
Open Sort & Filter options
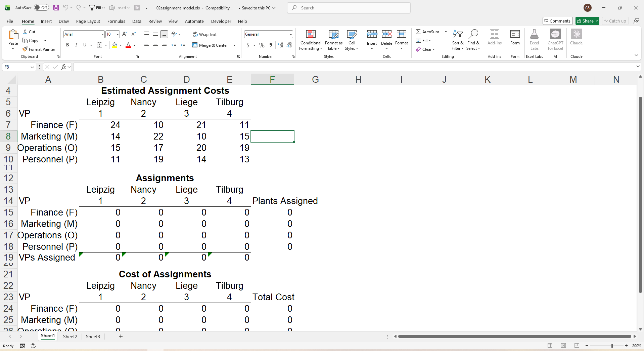tap(458, 40)
